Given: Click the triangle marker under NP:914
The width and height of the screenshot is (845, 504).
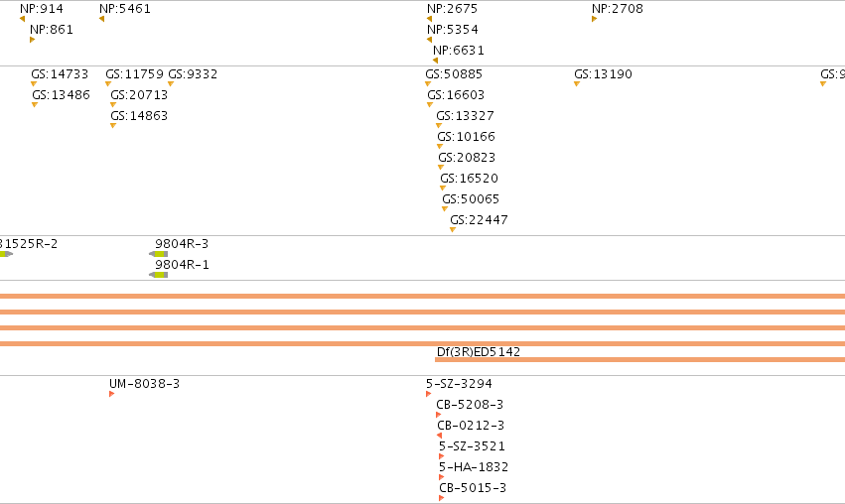Looking at the screenshot, I should [23, 19].
